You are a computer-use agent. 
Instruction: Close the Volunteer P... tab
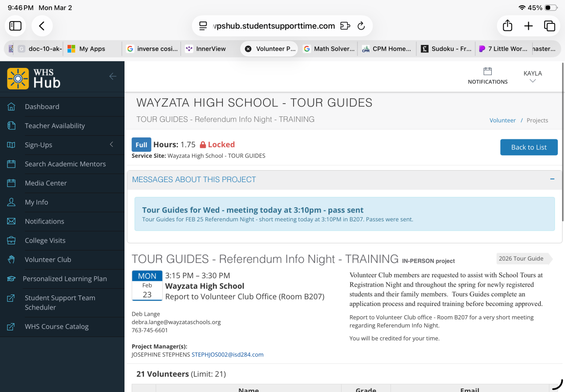pos(248,49)
